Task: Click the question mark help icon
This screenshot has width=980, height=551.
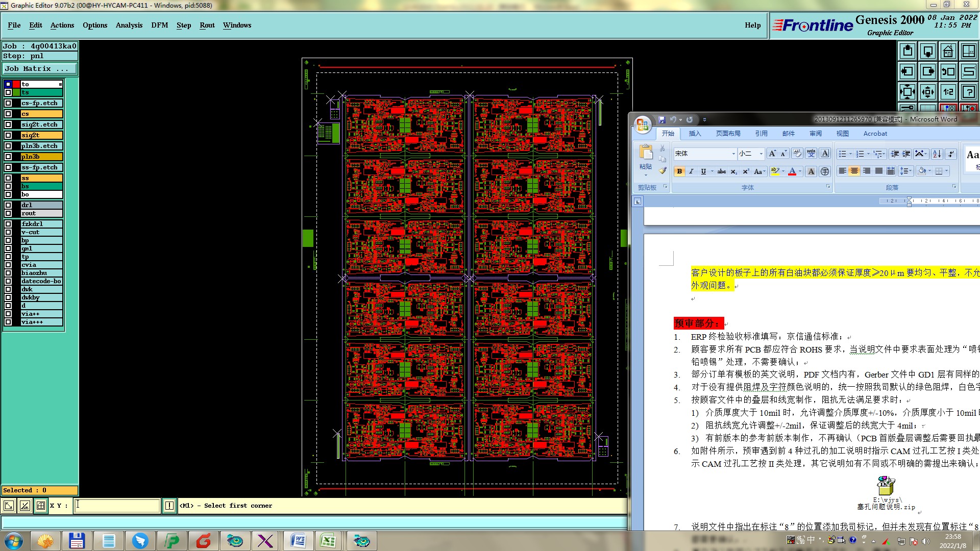Action: pyautogui.click(x=968, y=92)
